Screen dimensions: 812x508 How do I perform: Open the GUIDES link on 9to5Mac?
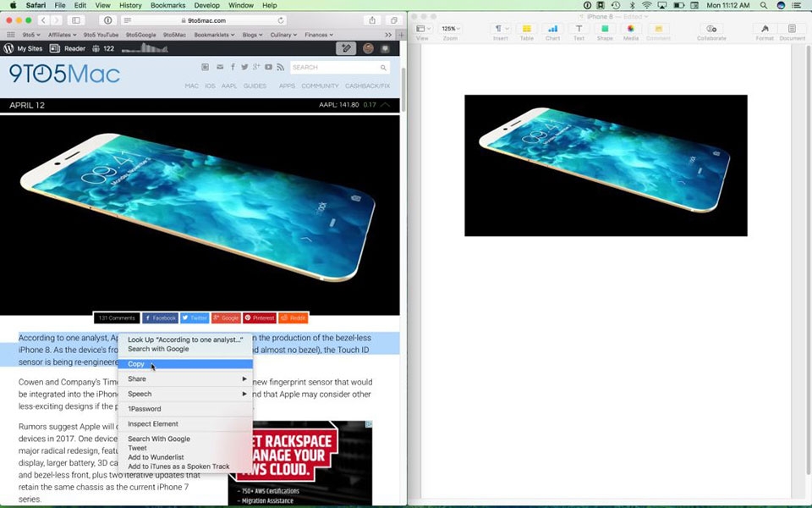point(255,86)
